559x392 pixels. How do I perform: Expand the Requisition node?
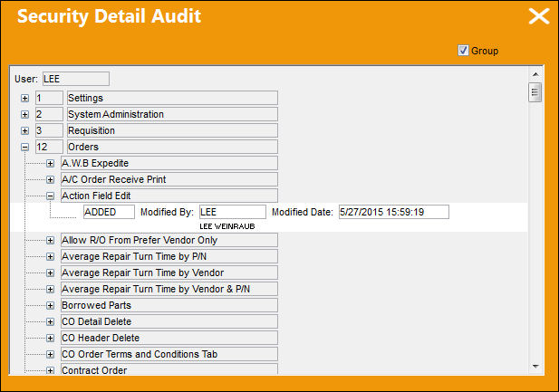(x=24, y=130)
